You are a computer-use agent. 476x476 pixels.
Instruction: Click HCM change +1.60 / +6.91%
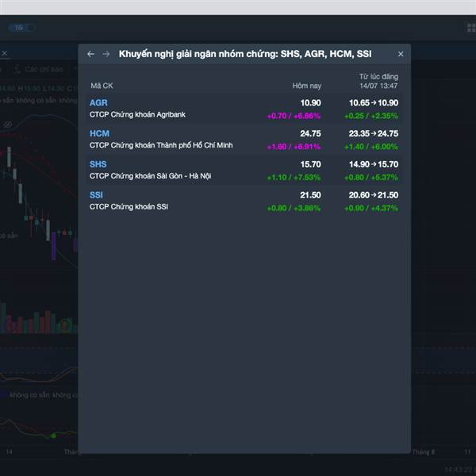294,147
